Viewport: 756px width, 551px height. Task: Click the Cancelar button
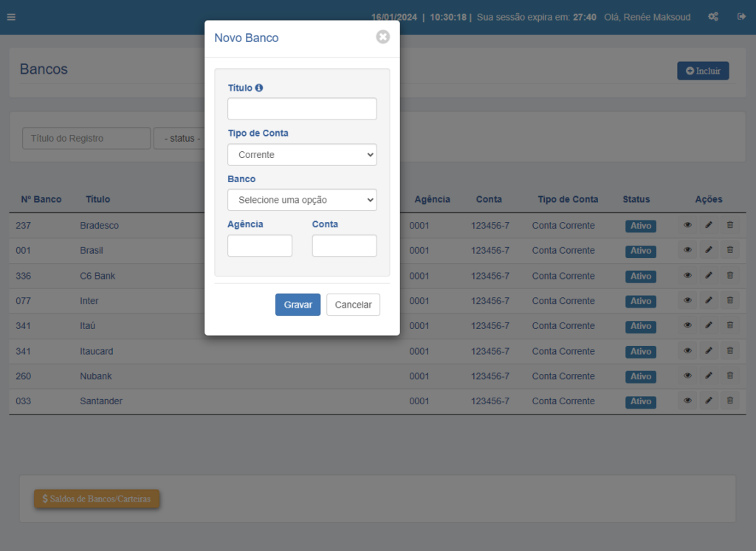tap(353, 305)
